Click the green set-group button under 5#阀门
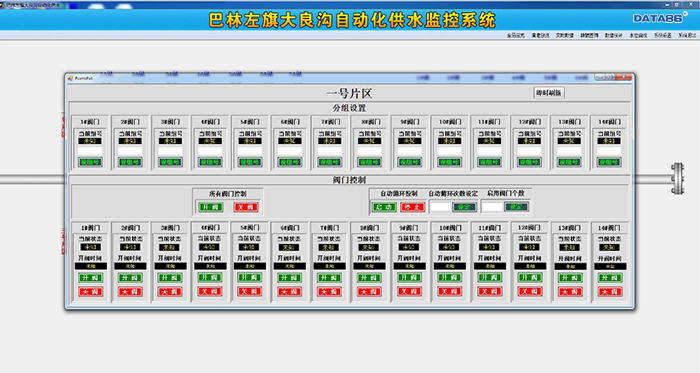Image resolution: width=700 pixels, height=373 pixels. click(x=250, y=162)
